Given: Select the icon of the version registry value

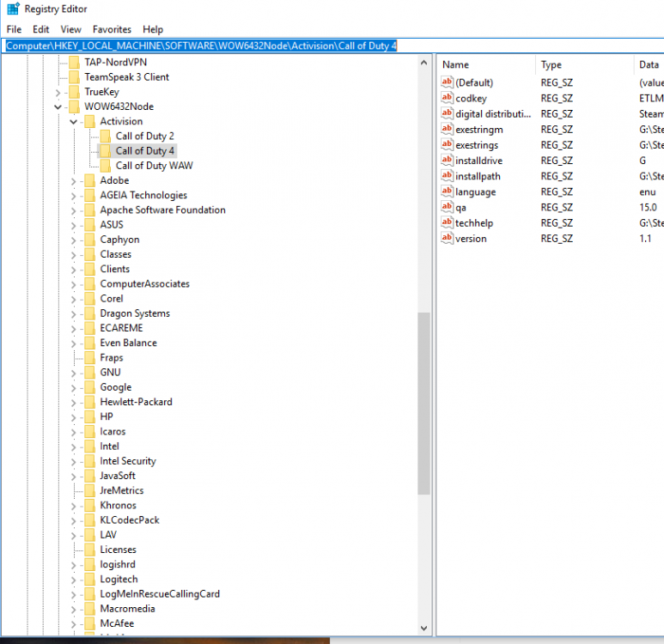Looking at the screenshot, I should [x=447, y=239].
